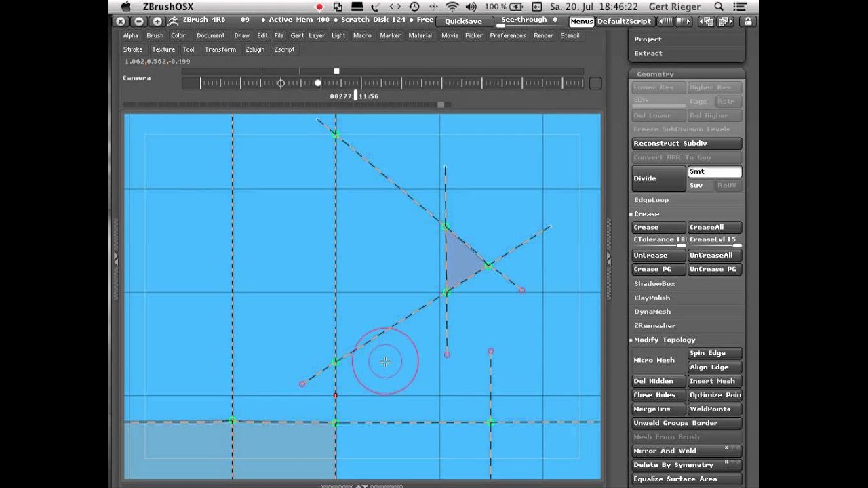This screenshot has height=488, width=868.
Task: Click the QuickSave button
Action: (x=463, y=22)
